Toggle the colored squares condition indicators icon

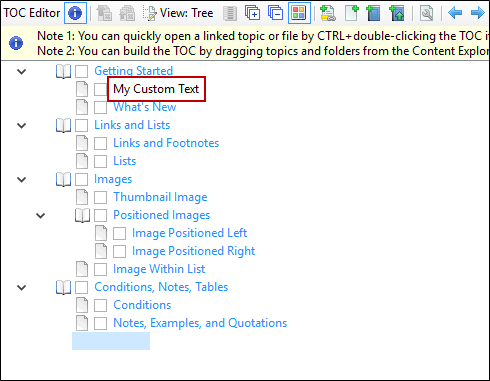(x=299, y=13)
